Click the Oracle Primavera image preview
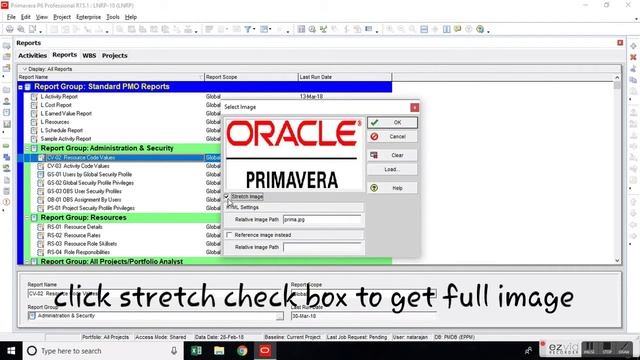640x360 pixels. (293, 154)
